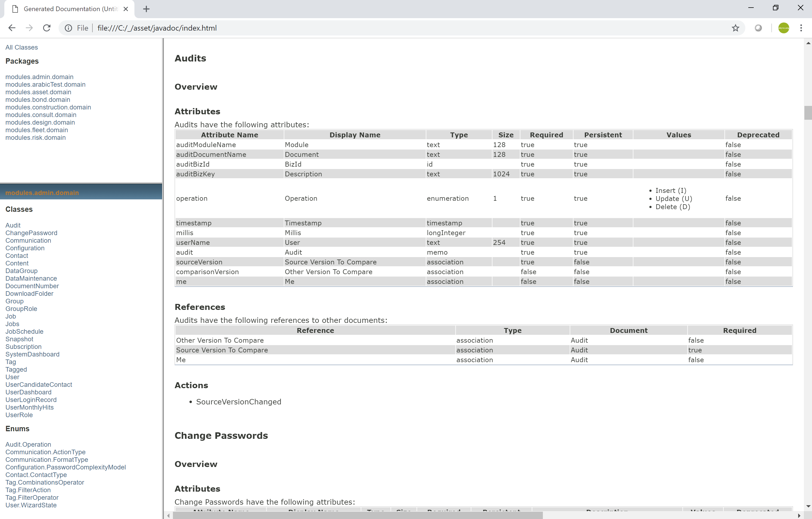The width and height of the screenshot is (812, 519).
Task: Open a new browser tab
Action: coord(146,9)
